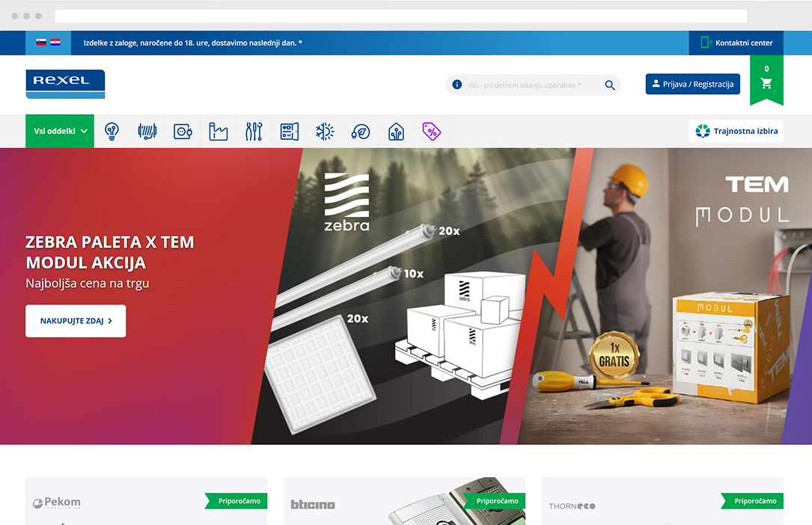The image size is (812, 525).
Task: Open the industry factory category icon
Action: [218, 132]
